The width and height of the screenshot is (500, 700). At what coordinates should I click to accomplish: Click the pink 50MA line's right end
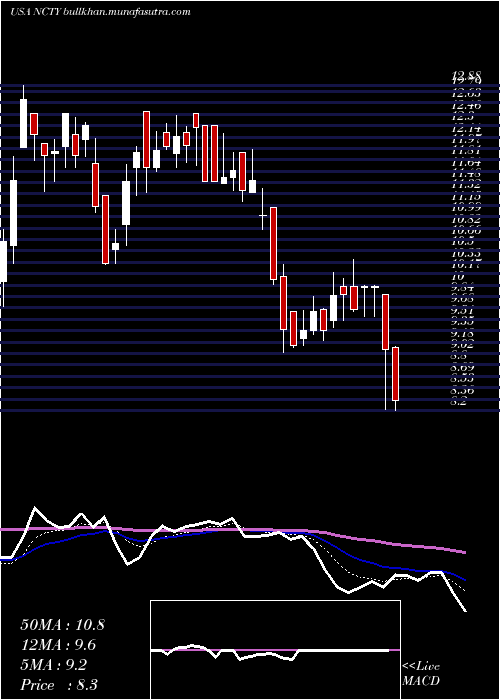tap(464, 552)
